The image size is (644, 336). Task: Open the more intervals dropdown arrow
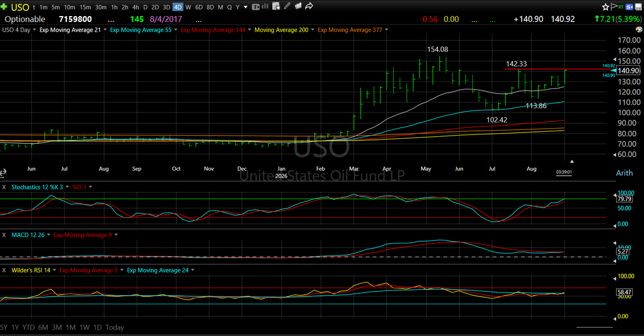tap(246, 7)
